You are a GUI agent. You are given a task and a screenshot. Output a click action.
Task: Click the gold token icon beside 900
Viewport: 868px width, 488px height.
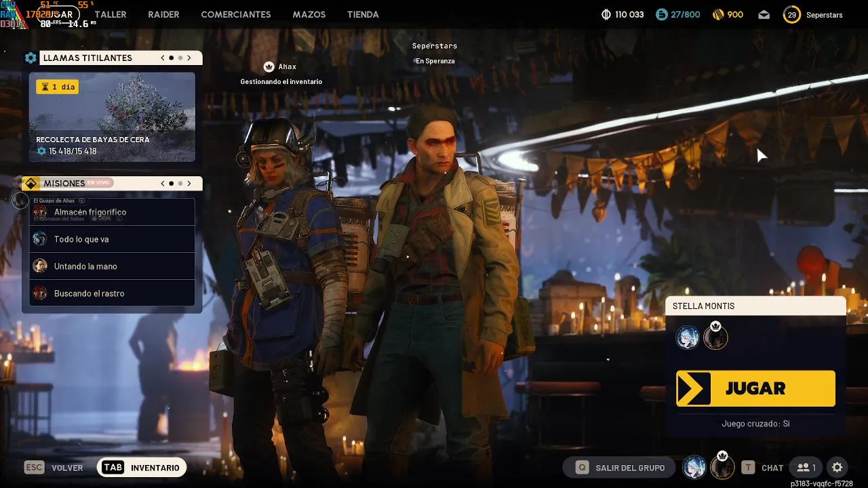(717, 14)
